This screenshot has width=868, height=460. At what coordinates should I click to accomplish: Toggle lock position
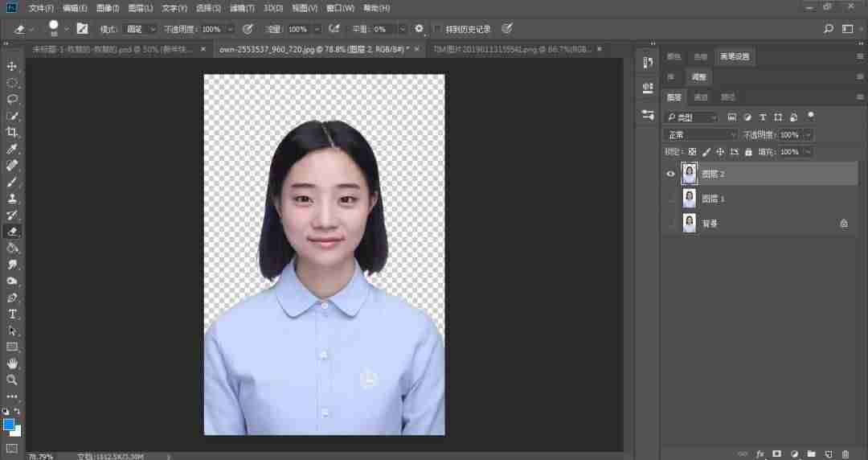click(720, 152)
